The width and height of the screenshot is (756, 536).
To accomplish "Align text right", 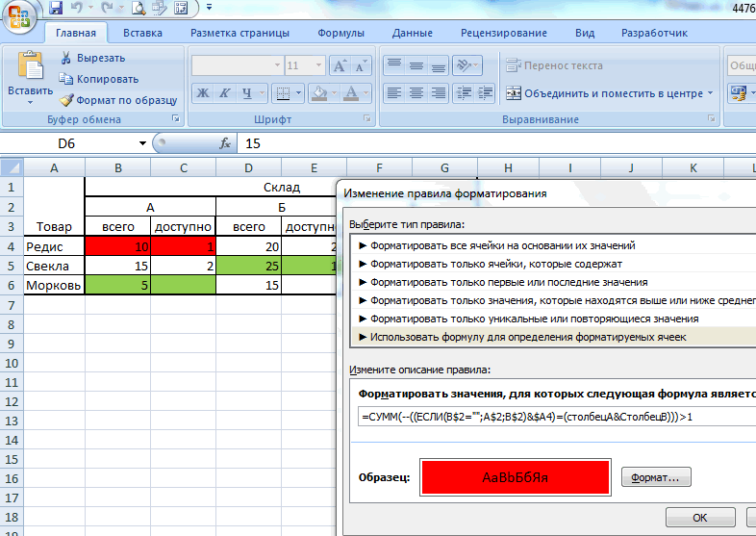I will tap(439, 93).
